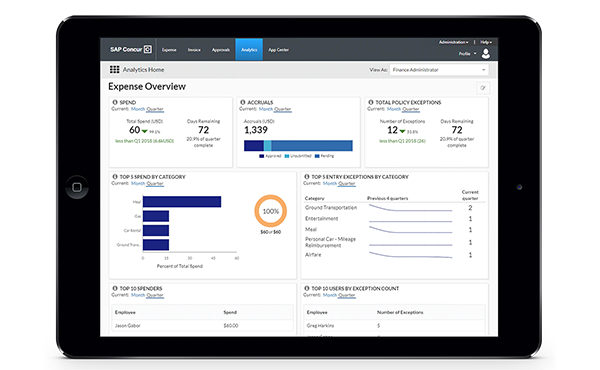Click the Spend column header

(230, 312)
